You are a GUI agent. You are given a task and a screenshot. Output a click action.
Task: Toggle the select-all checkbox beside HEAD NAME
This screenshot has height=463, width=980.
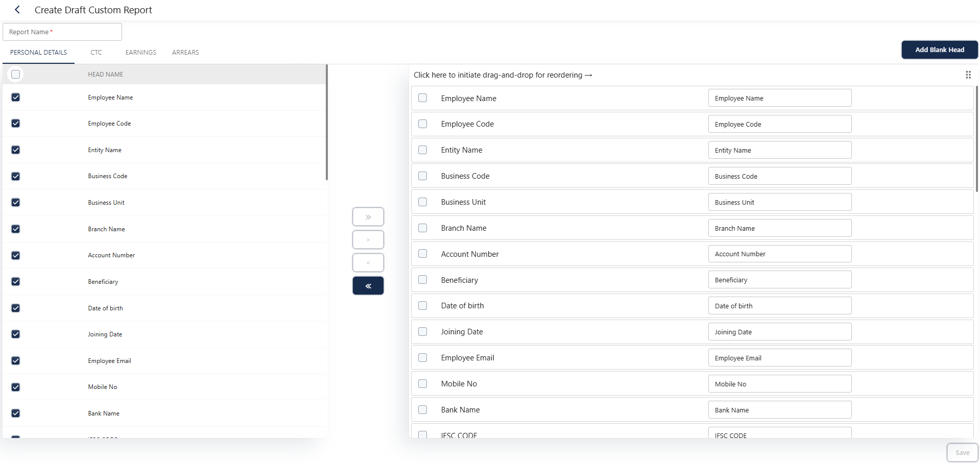[16, 75]
